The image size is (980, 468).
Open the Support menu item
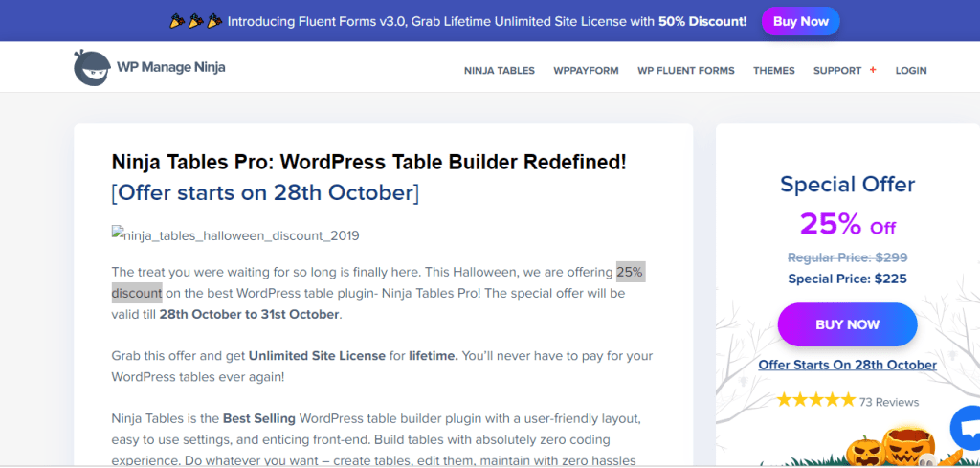click(837, 71)
